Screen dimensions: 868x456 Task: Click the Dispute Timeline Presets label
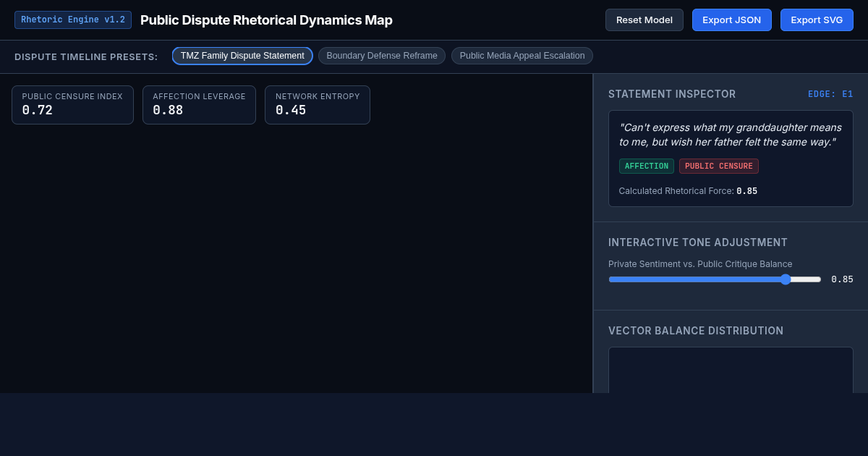point(86,56)
